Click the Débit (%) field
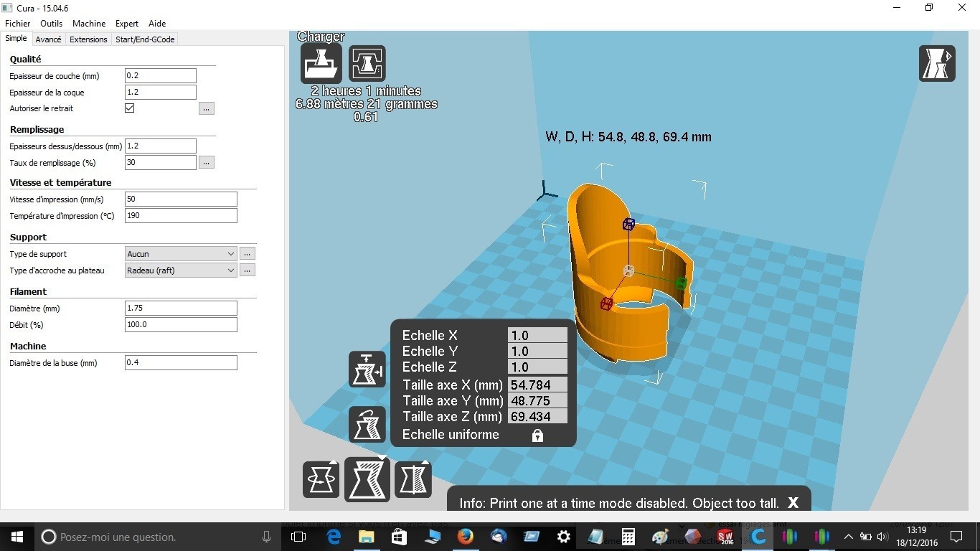This screenshot has height=551, width=980. pos(181,325)
